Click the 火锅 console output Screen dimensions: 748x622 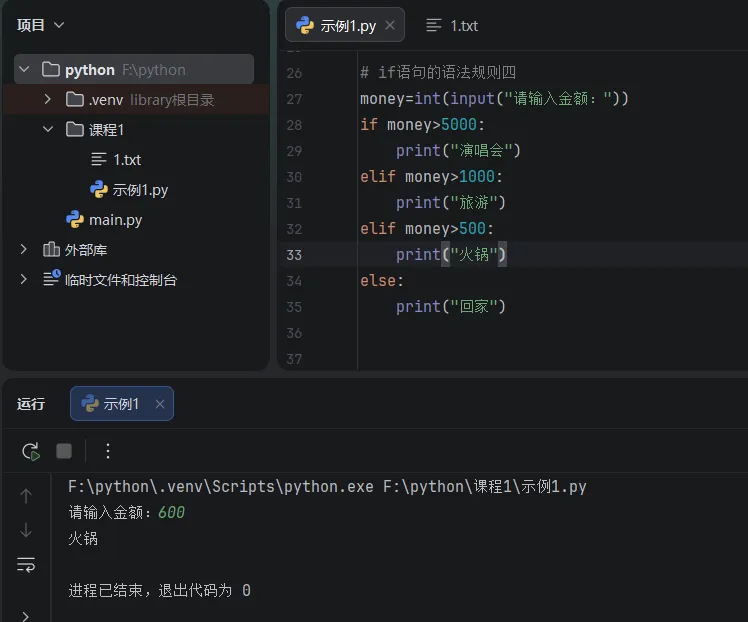(x=83, y=539)
